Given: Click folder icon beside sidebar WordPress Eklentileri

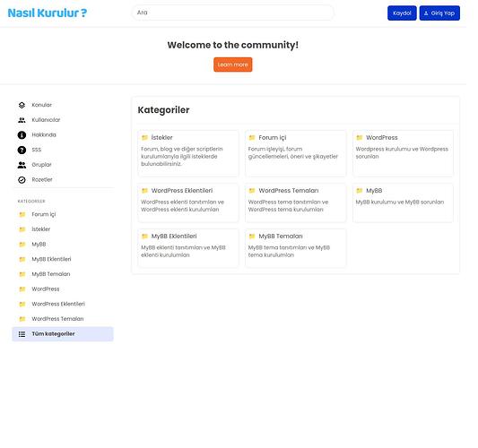Looking at the screenshot, I should tap(22, 304).
